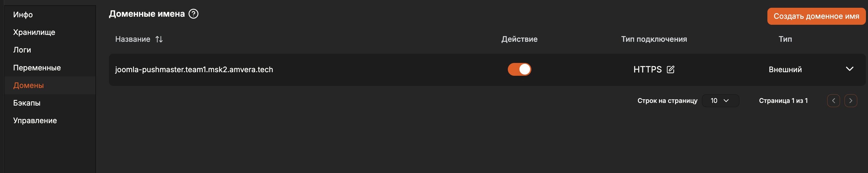This screenshot has height=173, width=868.
Task: Open the Переменные section
Action: click(37, 68)
